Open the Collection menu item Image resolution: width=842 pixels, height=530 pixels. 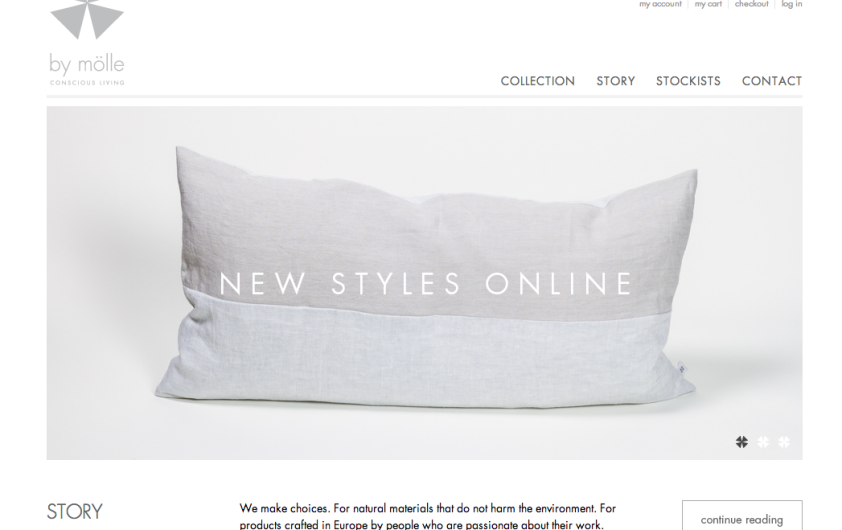click(538, 81)
